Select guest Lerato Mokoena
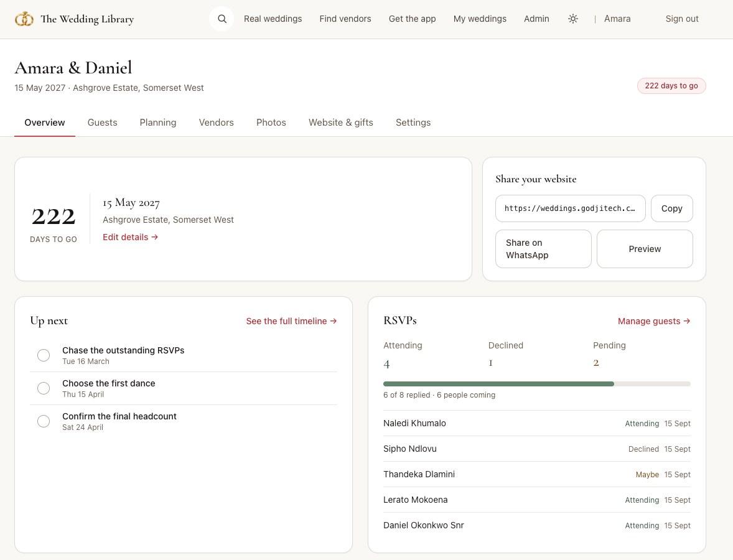This screenshot has width=733, height=560. pos(416,500)
